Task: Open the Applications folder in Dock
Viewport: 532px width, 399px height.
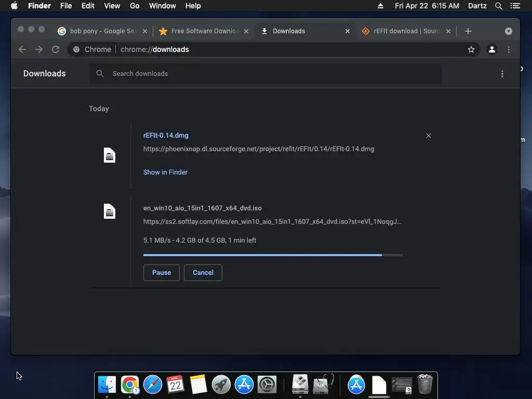Action: 356,384
